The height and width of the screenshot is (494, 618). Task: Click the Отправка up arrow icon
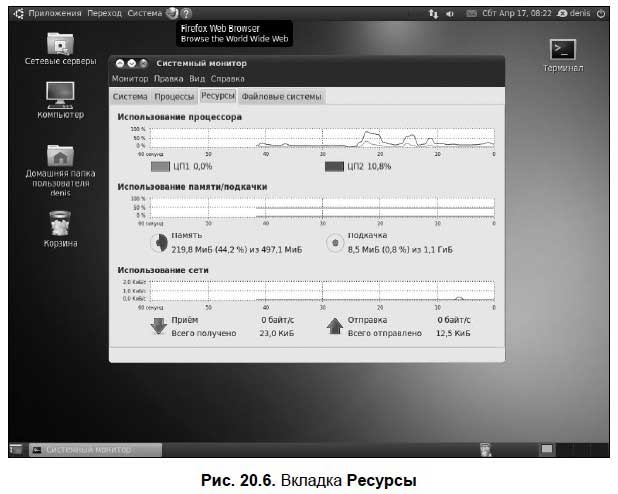(335, 326)
